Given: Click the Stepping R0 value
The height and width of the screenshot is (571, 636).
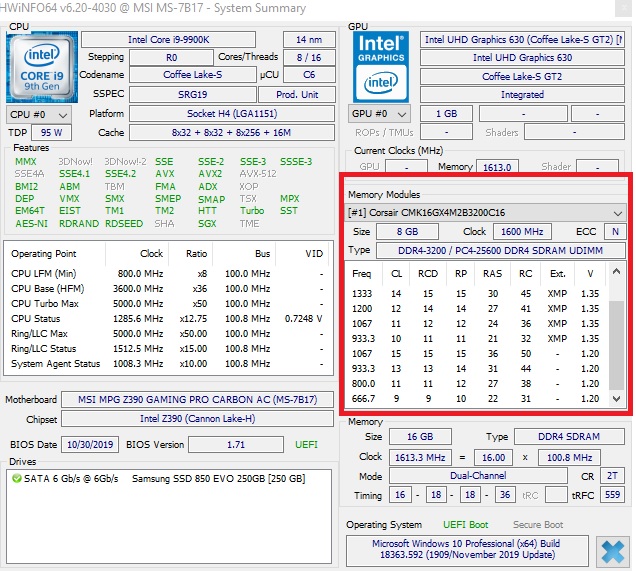Looking at the screenshot, I should [x=171, y=58].
